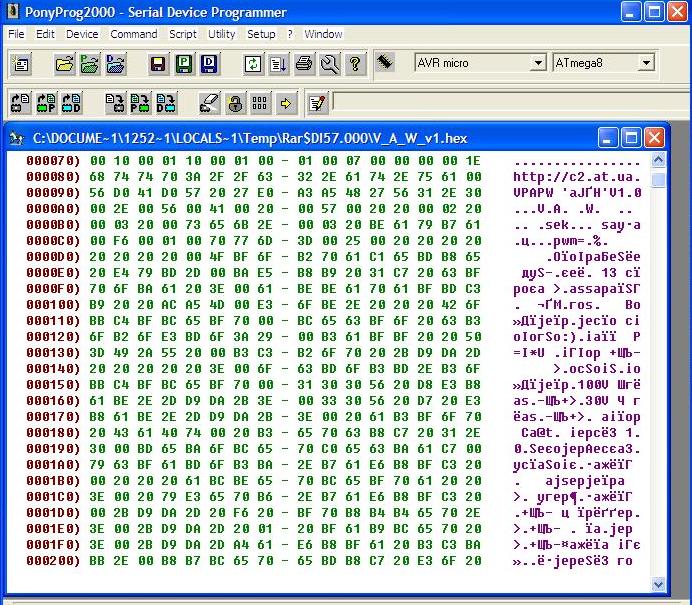Click the PonyProg2000 title bar app icon

[13, 11]
